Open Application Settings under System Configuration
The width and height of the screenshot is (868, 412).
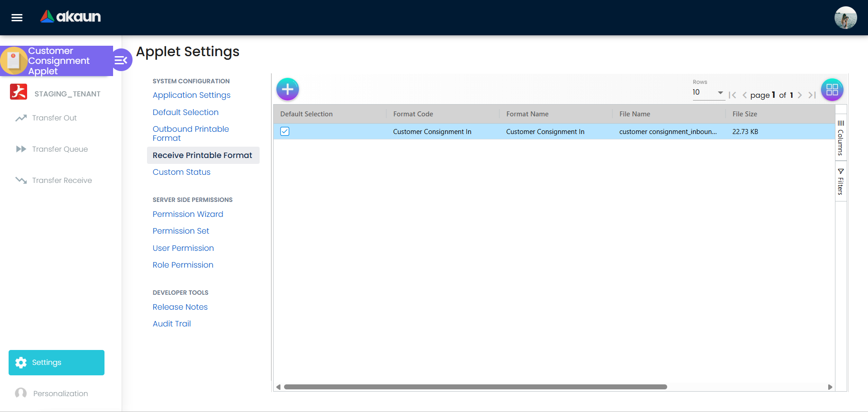[x=191, y=95]
